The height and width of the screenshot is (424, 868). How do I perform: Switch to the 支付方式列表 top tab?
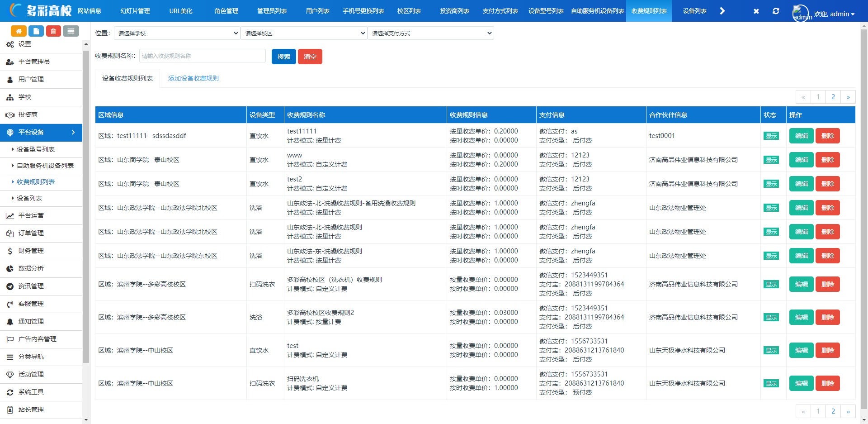500,11
